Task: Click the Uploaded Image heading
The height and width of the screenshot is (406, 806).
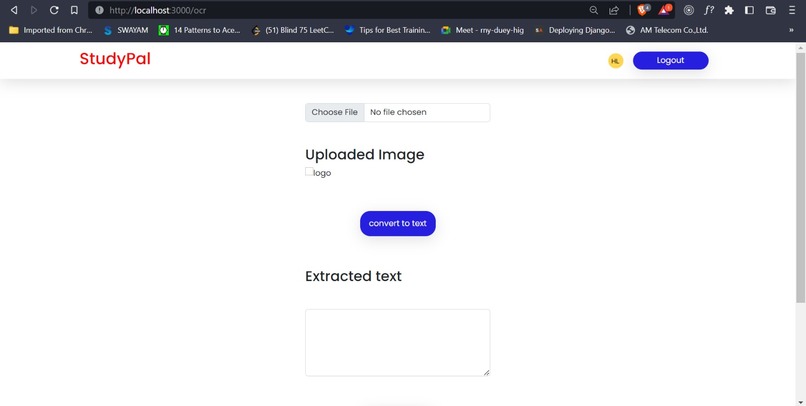Action: (x=365, y=155)
